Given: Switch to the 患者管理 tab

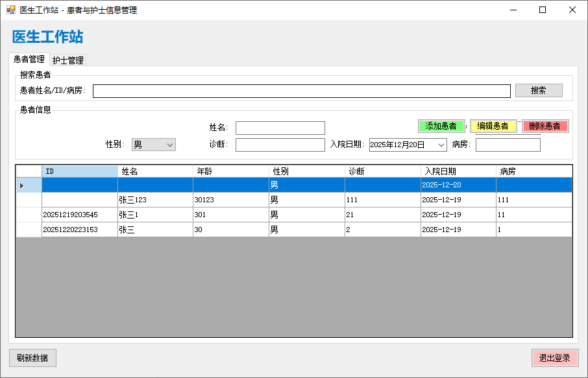Looking at the screenshot, I should (29, 59).
